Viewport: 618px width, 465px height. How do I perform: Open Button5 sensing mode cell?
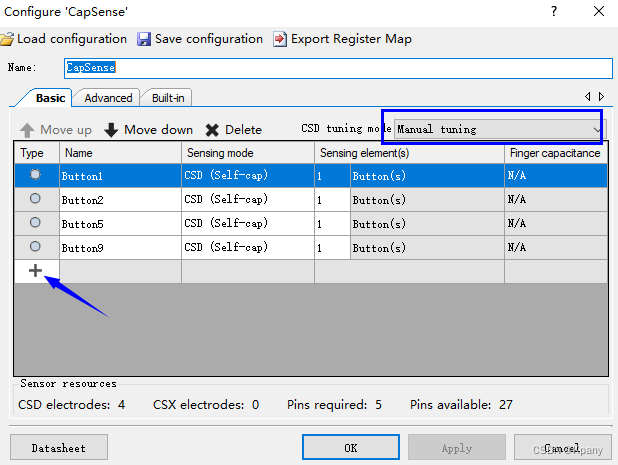click(x=248, y=223)
